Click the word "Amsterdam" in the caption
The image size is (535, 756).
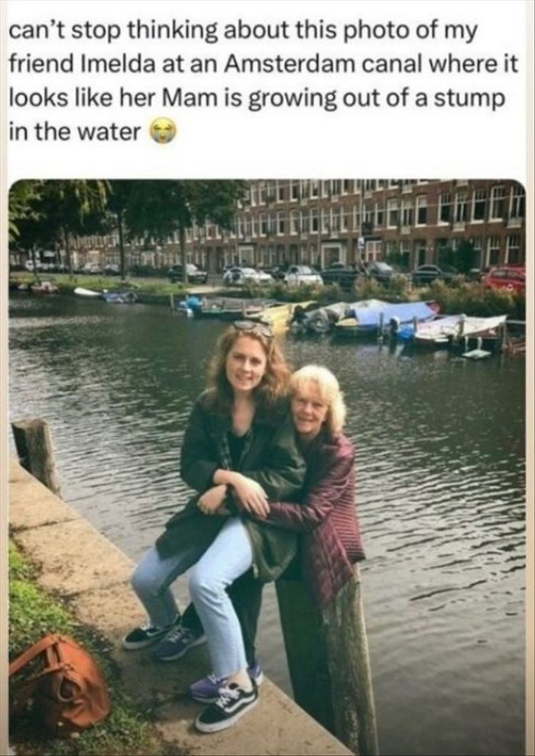coord(290,63)
